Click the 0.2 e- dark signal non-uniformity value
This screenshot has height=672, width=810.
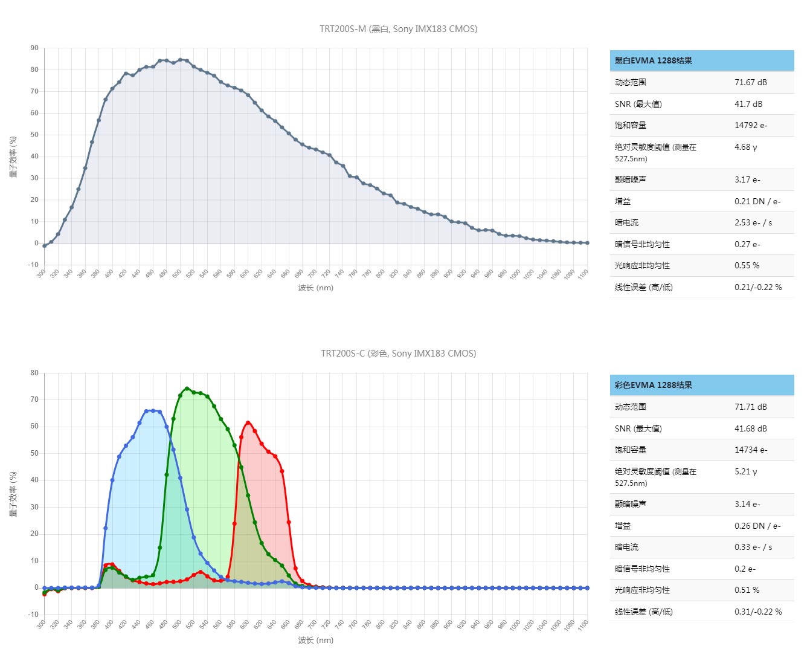coord(745,569)
